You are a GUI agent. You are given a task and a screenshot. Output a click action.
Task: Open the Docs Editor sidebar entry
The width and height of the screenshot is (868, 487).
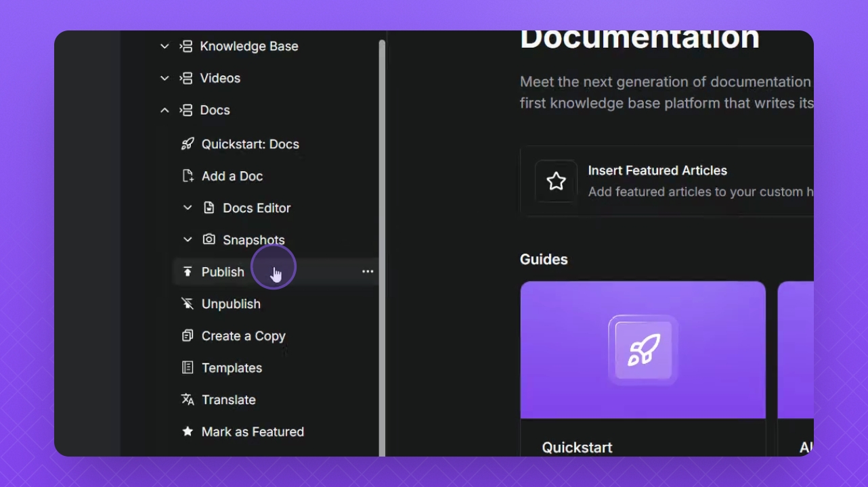pos(257,208)
